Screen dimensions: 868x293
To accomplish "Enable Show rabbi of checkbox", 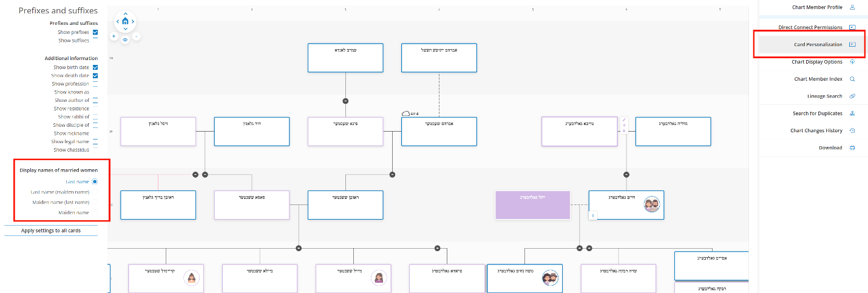I will tap(95, 116).
